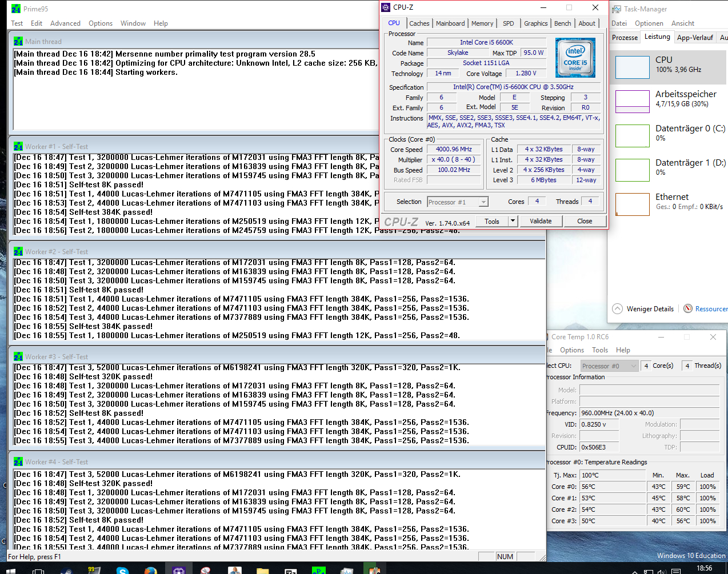Select the CPU performance graph thumbnail
This screenshot has height=574, width=728.
(x=633, y=67)
